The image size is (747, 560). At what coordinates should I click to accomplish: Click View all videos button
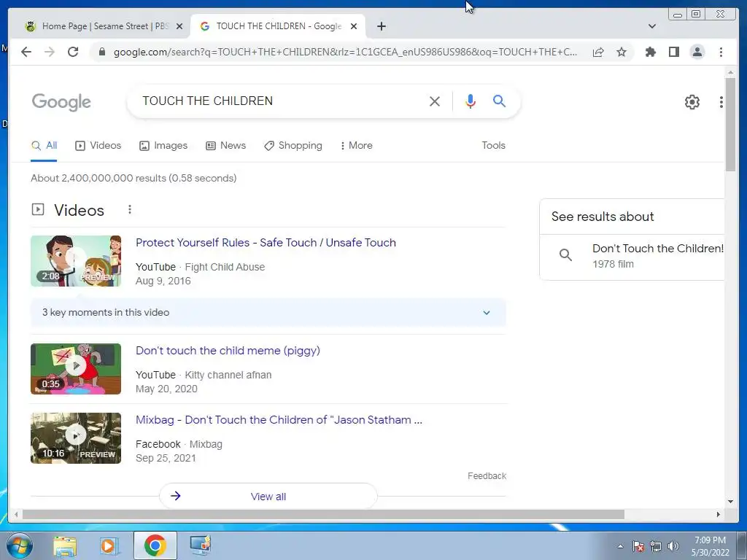pos(268,496)
